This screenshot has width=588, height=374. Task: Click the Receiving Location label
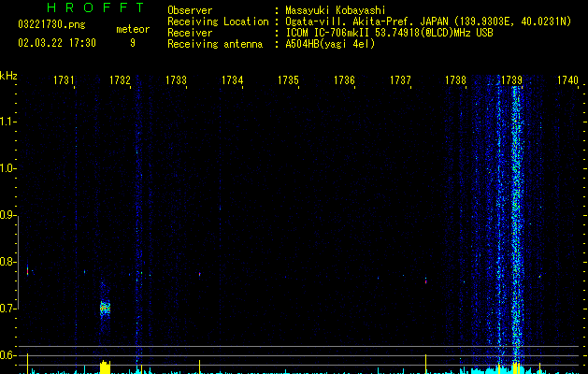[218, 22]
